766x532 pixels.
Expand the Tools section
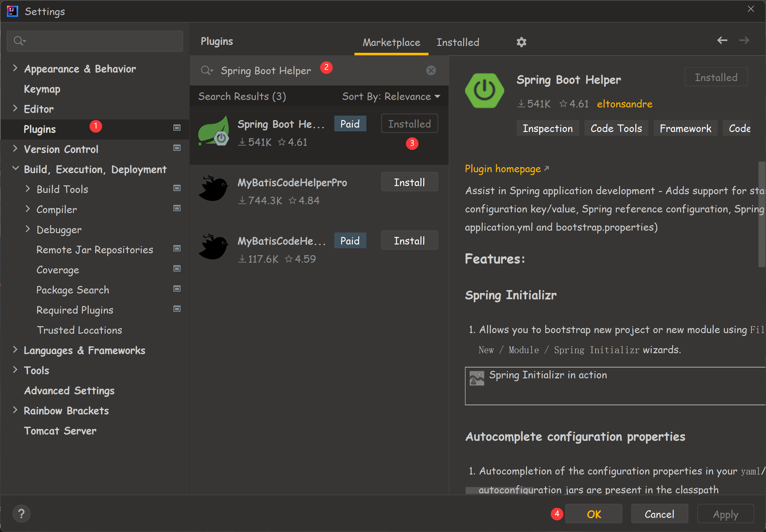tap(15, 369)
